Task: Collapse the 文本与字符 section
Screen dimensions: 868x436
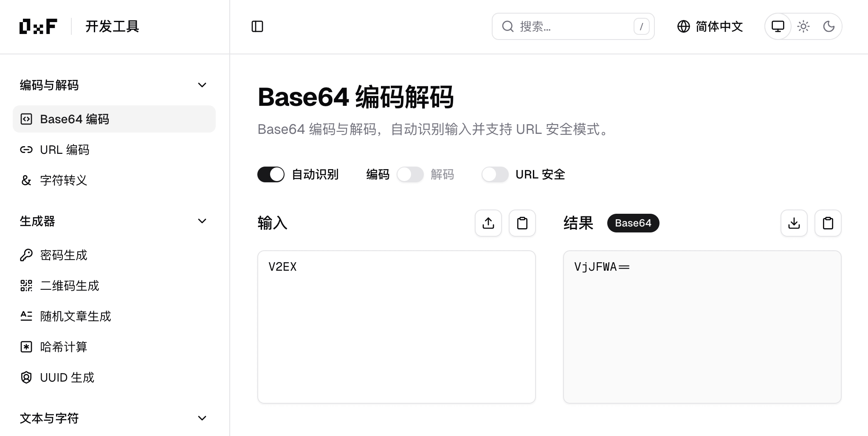Action: point(202,418)
